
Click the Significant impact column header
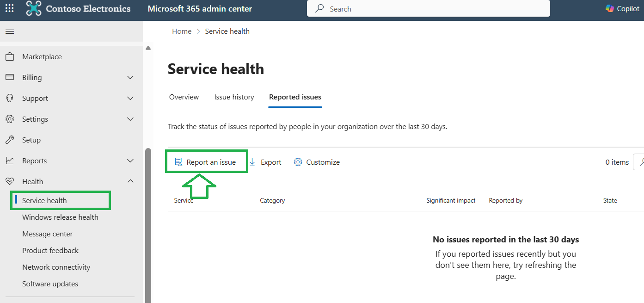tap(451, 200)
